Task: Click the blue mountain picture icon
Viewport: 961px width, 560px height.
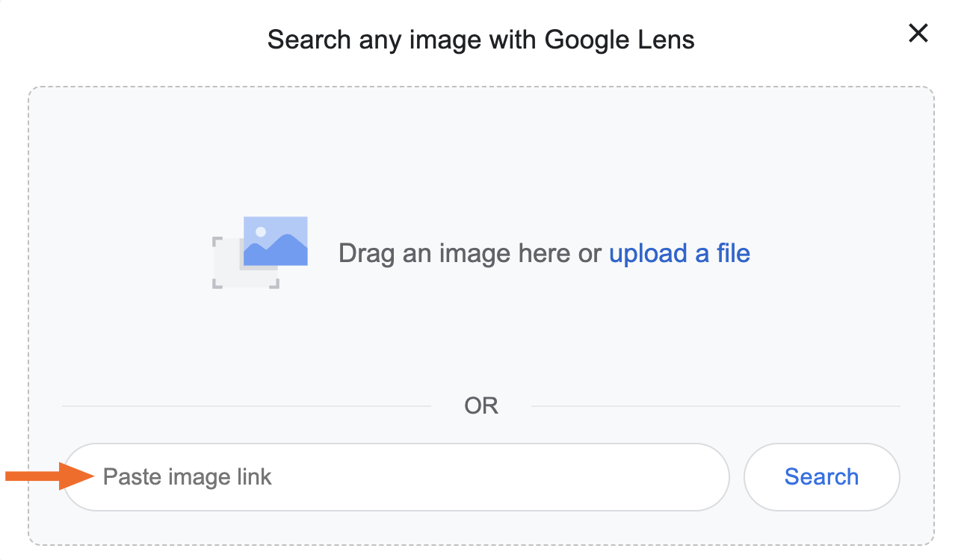Action: click(276, 241)
